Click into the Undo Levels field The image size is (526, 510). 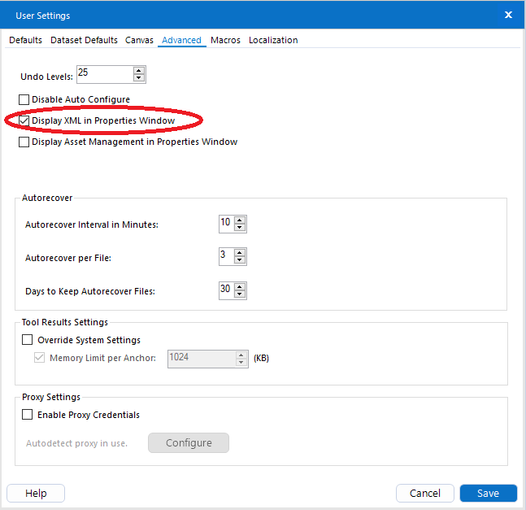[x=105, y=74]
